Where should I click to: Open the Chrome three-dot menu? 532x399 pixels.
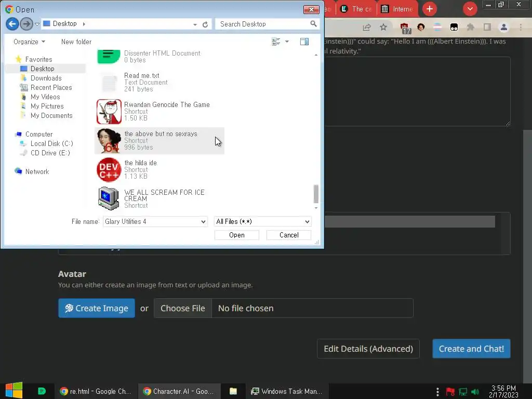pyautogui.click(x=521, y=27)
